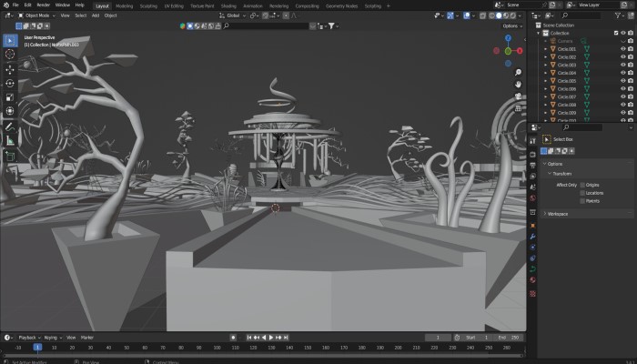Expand the Circle.005 tree item
Image resolution: width=637 pixels, height=364 pixels.
[546, 81]
